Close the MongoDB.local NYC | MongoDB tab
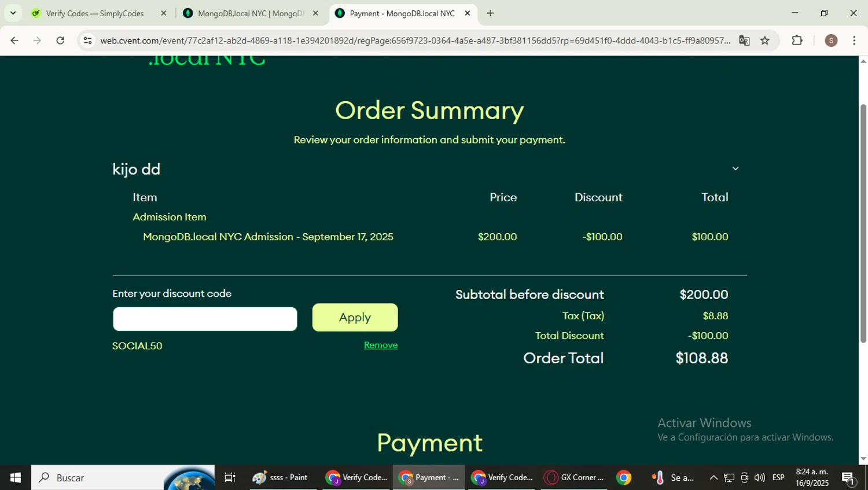The width and height of the screenshot is (868, 490). pos(315,13)
